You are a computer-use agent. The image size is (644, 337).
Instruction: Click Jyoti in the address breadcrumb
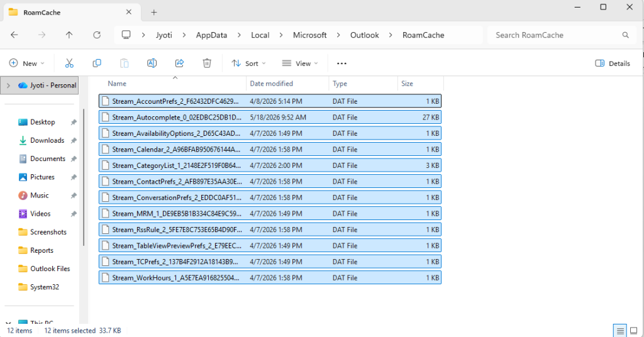point(164,35)
